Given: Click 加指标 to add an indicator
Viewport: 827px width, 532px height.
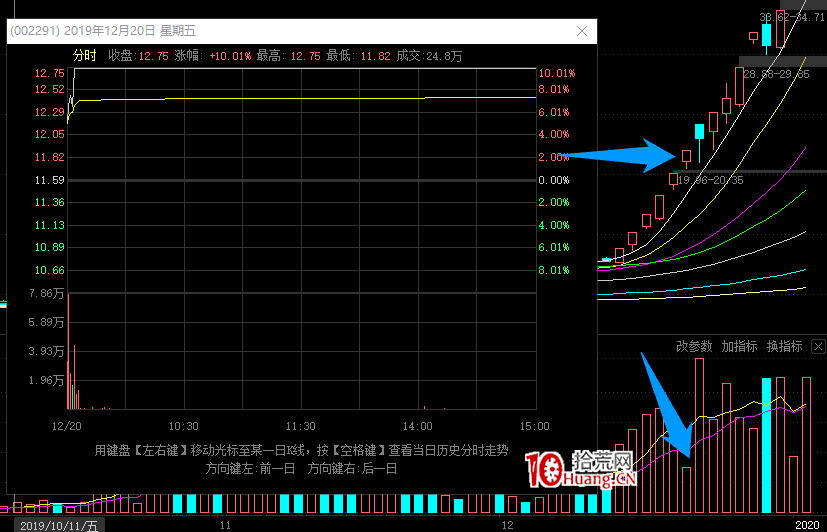Looking at the screenshot, I should pyautogui.click(x=739, y=346).
